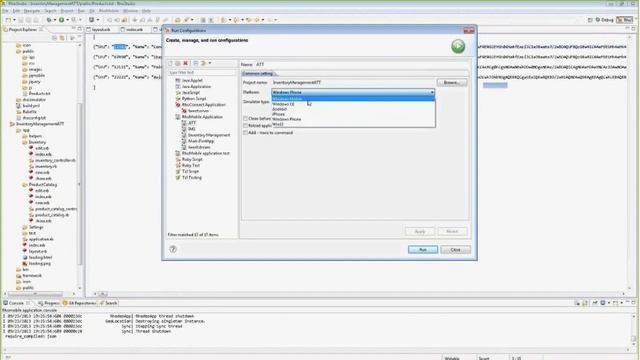This screenshot has width=640, height=360.
Task: Open the Window menu
Action: click(x=130, y=11)
